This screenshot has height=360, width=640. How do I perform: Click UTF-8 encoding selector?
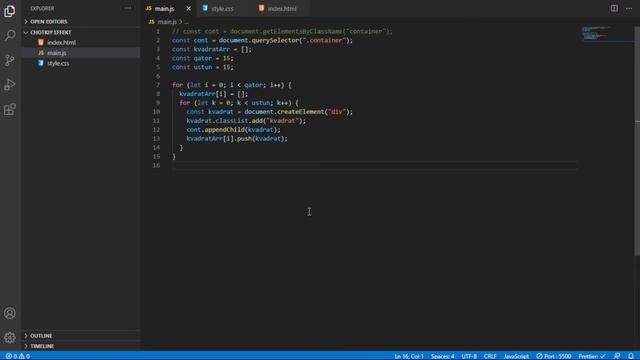click(x=469, y=356)
